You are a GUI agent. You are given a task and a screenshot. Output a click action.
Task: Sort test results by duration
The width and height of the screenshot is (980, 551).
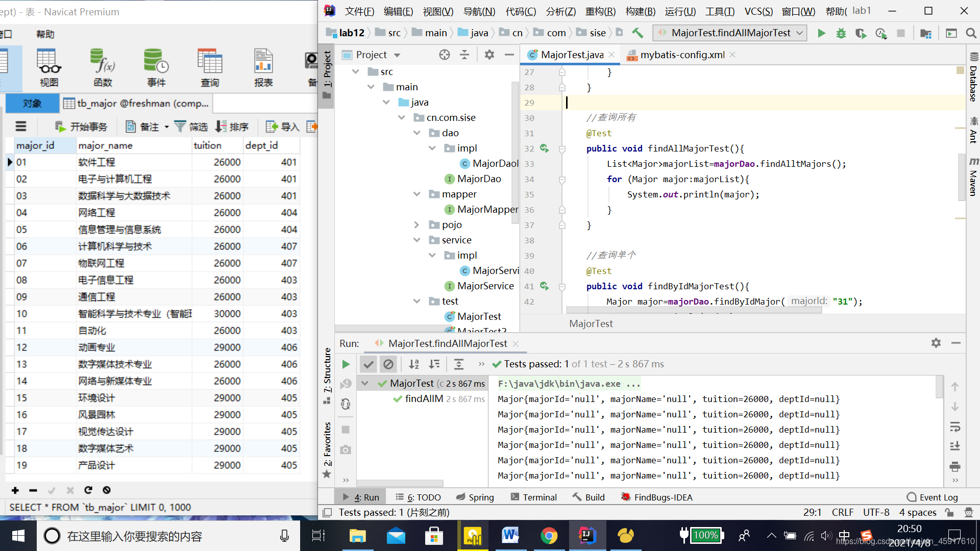(434, 364)
